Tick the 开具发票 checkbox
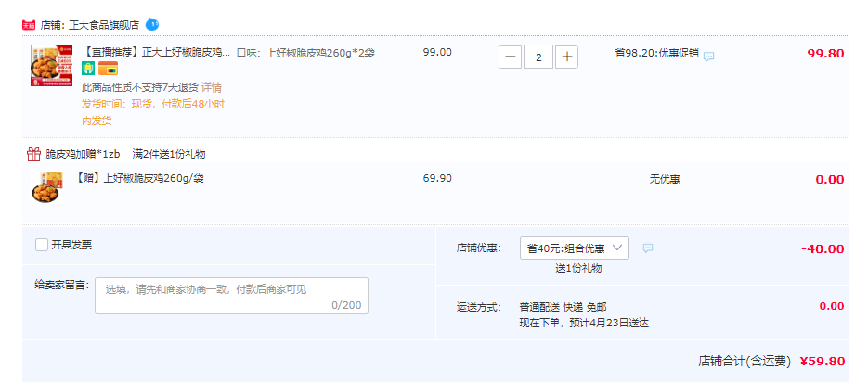 (x=42, y=245)
